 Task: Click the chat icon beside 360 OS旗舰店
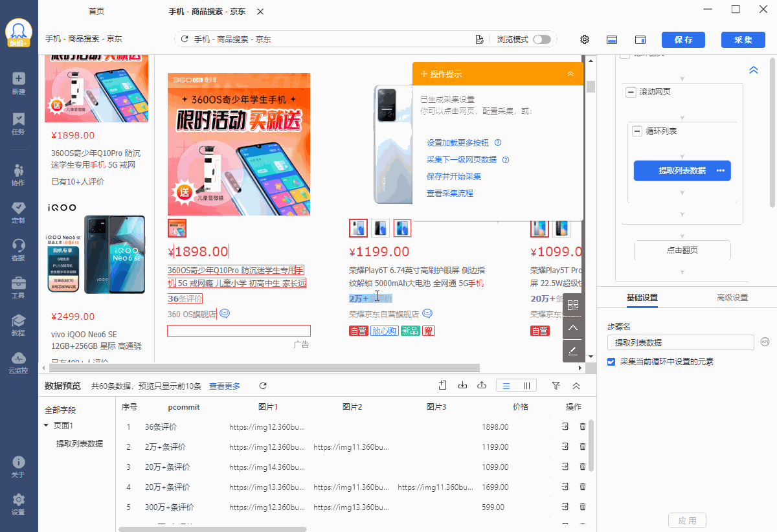[x=225, y=313]
